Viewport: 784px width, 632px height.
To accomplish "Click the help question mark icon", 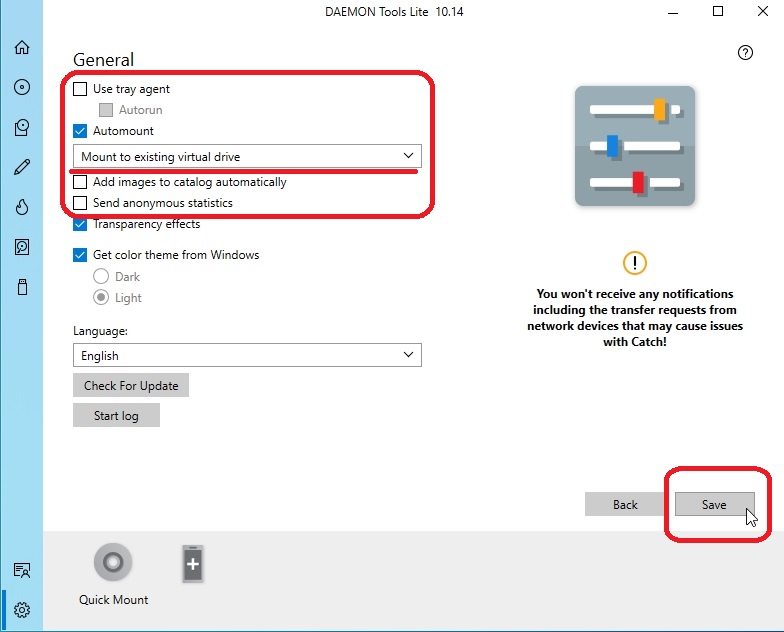I will coord(745,52).
